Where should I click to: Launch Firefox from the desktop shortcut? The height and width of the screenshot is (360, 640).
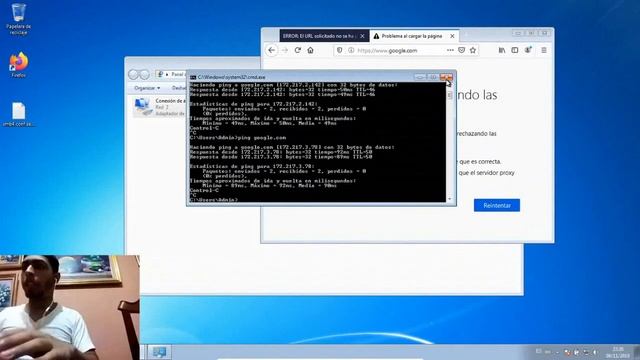(x=18, y=64)
